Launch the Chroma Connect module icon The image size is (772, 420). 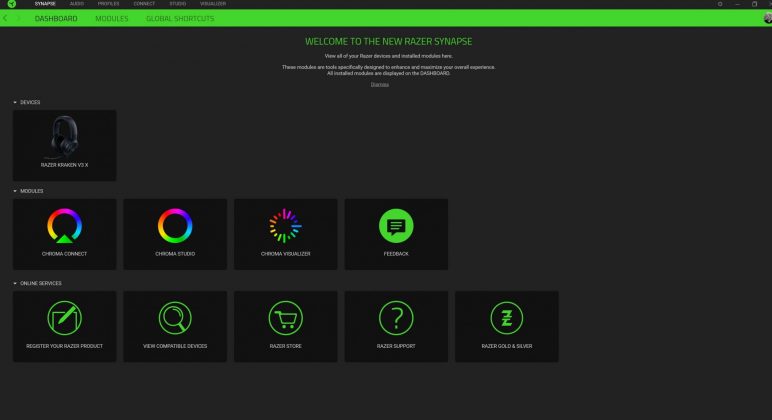pyautogui.click(x=64, y=226)
